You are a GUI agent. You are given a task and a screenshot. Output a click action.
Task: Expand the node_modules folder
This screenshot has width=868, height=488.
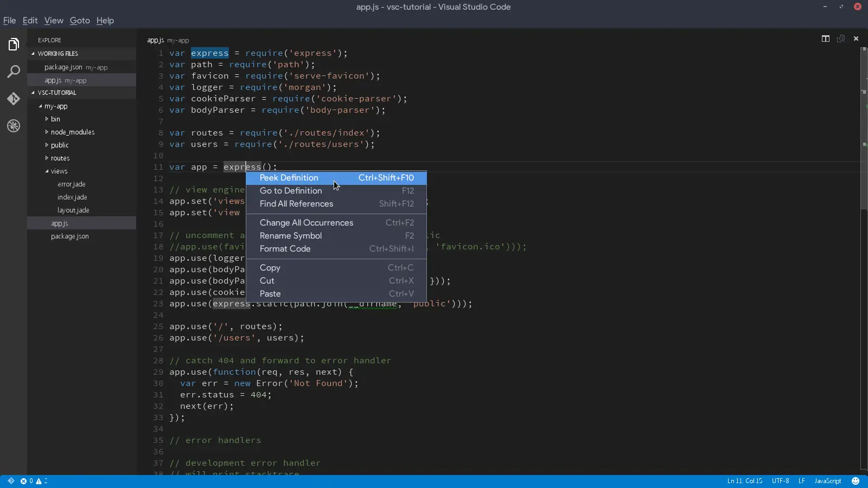point(47,132)
